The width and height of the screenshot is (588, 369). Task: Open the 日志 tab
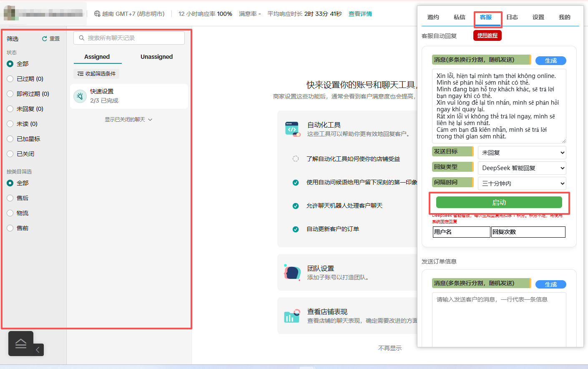coord(512,17)
